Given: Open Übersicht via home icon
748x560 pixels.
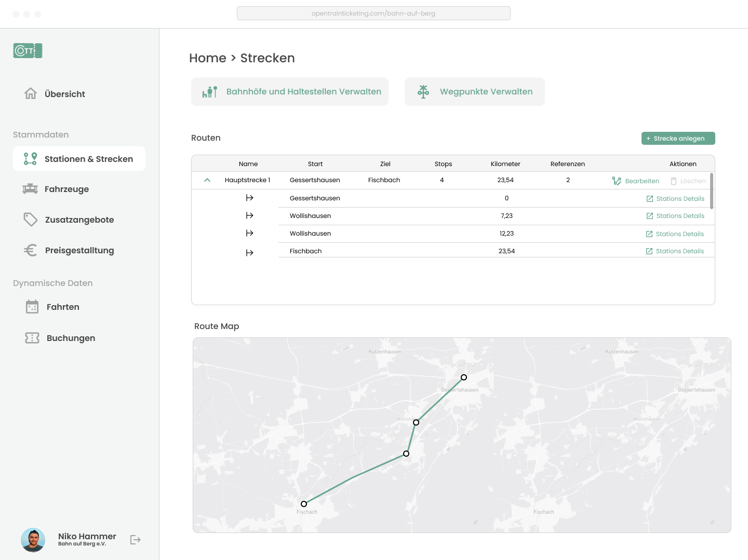Looking at the screenshot, I should click(31, 93).
